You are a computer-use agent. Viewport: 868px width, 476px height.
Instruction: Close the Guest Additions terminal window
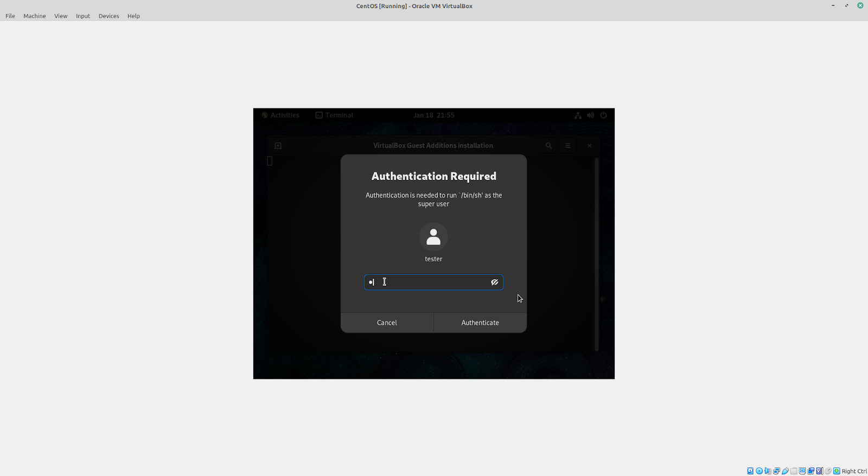[x=589, y=145]
